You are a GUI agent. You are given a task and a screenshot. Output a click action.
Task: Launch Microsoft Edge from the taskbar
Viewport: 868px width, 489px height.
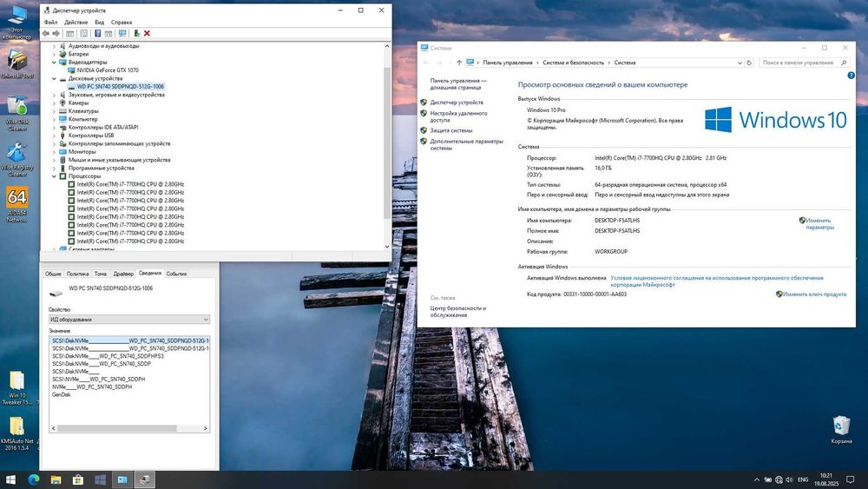tap(34, 479)
